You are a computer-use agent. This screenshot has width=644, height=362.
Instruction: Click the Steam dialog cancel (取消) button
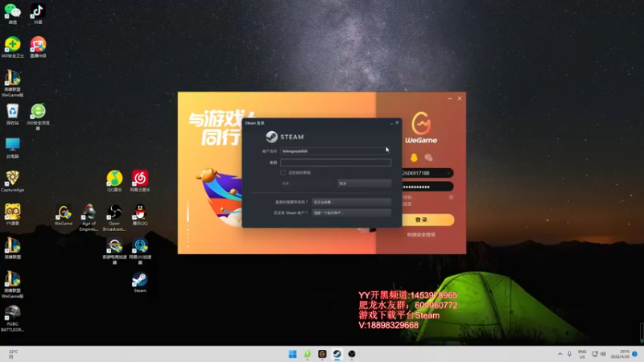(x=364, y=183)
